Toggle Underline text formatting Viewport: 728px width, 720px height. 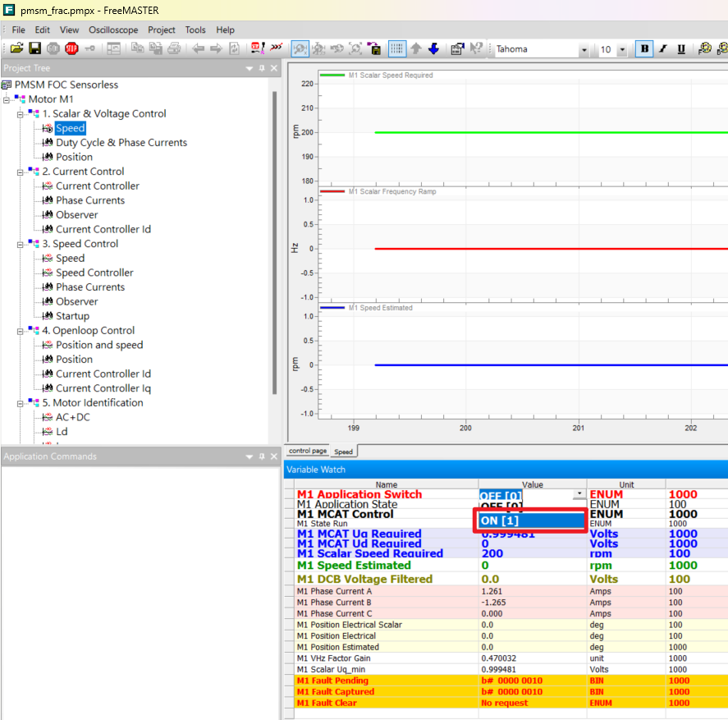[681, 49]
